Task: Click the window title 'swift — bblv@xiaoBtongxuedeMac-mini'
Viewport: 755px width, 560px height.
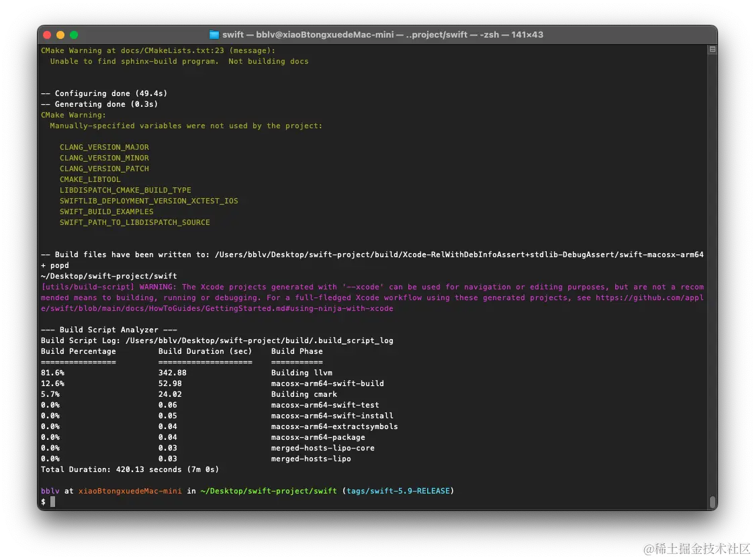Action: point(308,35)
